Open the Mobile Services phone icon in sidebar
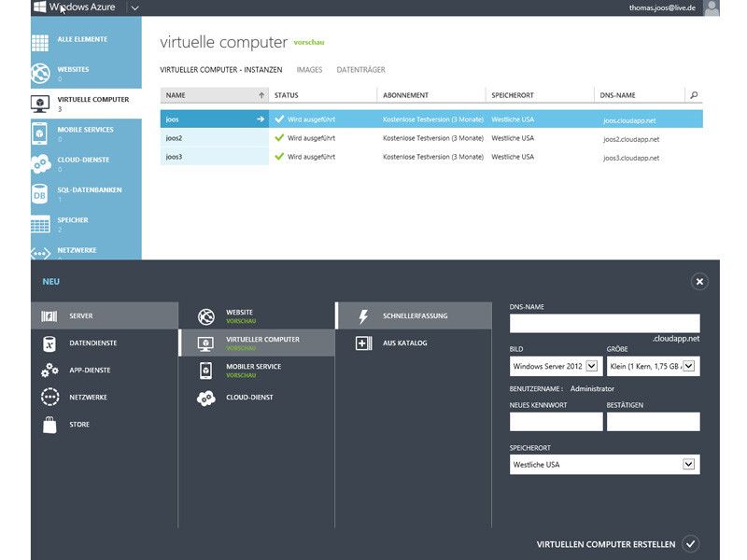 pyautogui.click(x=39, y=133)
